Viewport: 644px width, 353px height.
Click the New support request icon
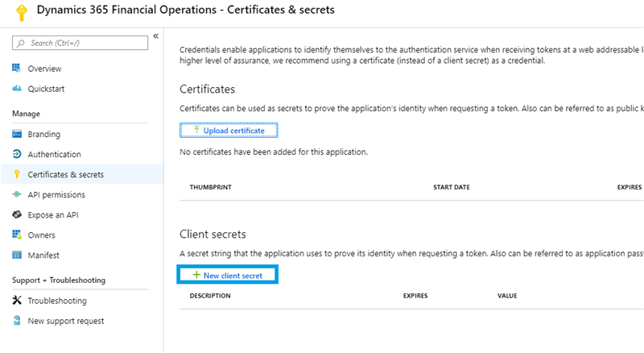click(17, 321)
